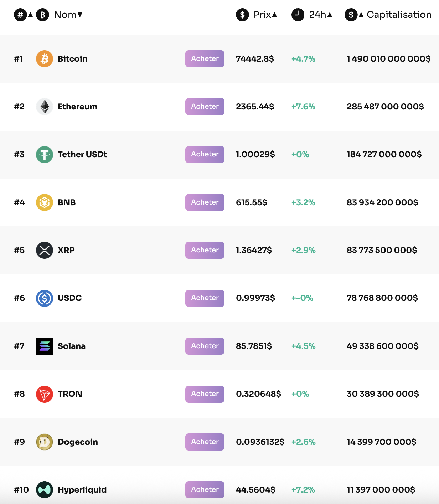The image size is (439, 504).
Task: Select the Ethereum diamond icon
Action: 44,106
